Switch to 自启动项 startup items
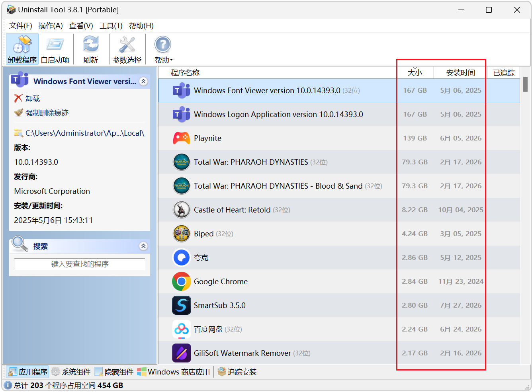The height and width of the screenshot is (392, 532). click(x=55, y=49)
